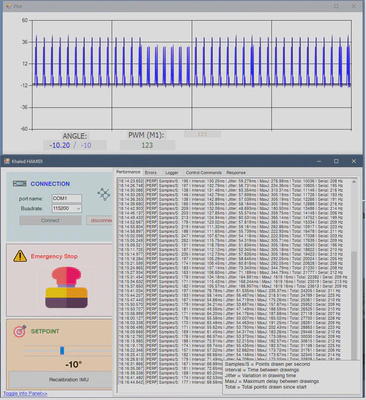
Task: Maximize the Plot window
Action: coord(336,6)
